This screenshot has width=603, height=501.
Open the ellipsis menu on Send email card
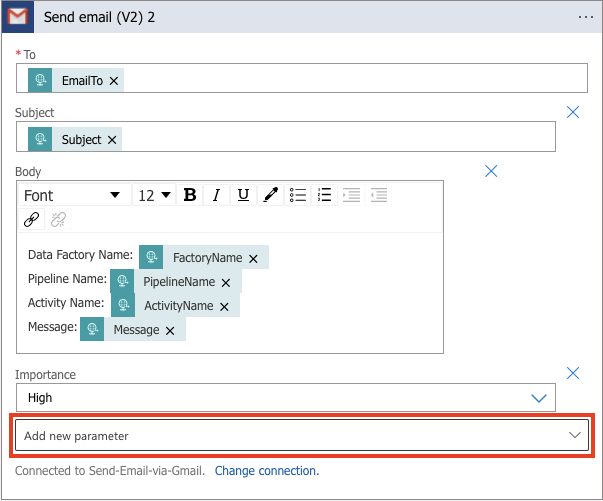(x=586, y=17)
